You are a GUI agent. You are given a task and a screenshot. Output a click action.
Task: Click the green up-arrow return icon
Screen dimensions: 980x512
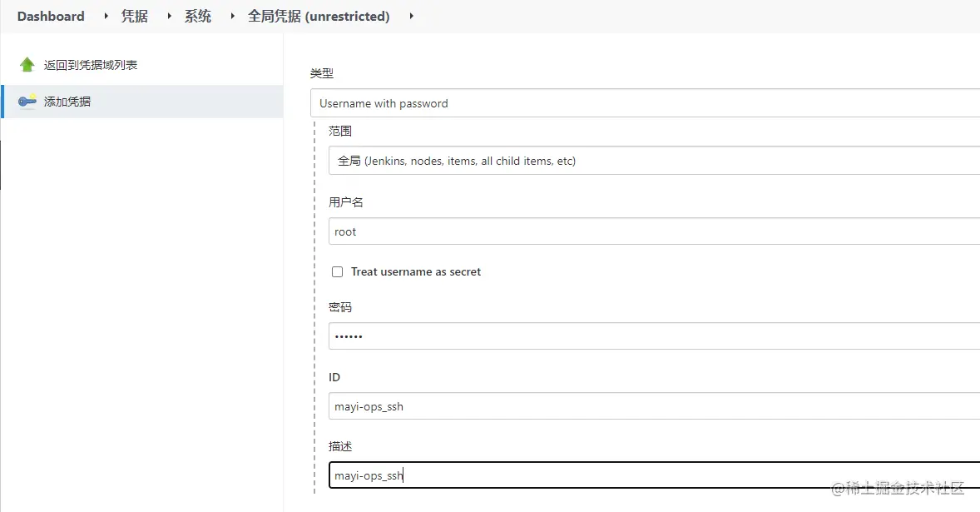[27, 65]
